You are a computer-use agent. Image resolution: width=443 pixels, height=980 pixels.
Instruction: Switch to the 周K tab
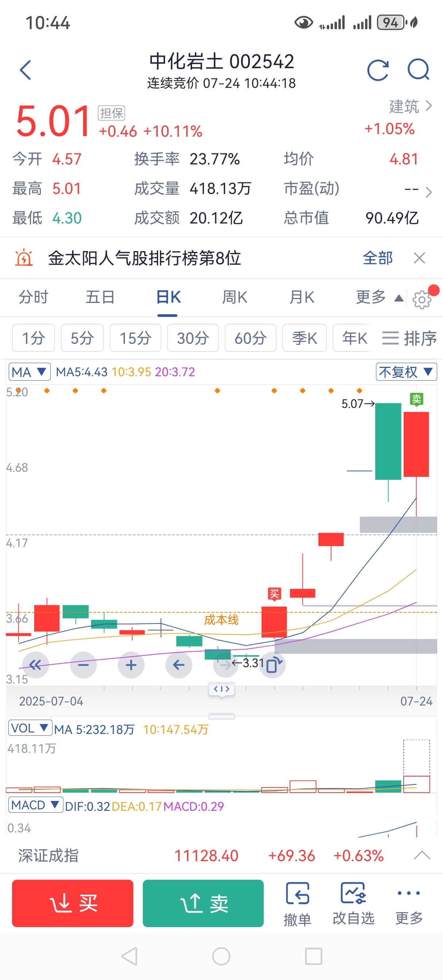coord(235,297)
